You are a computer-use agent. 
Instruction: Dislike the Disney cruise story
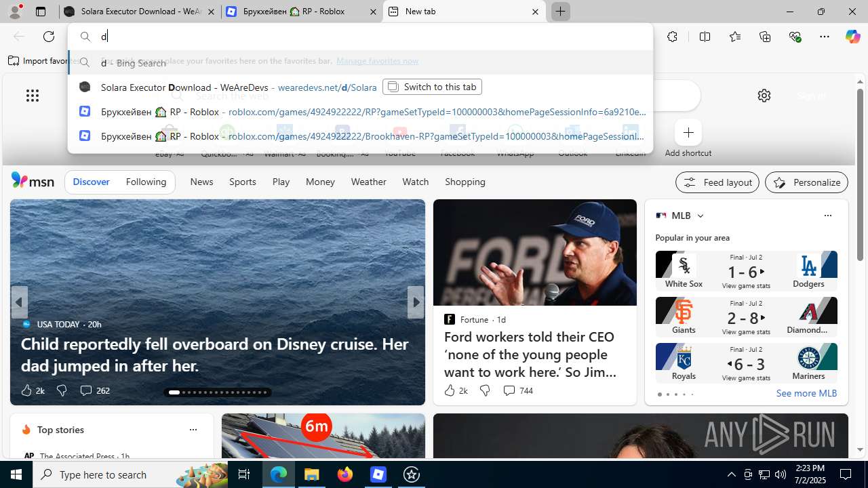pyautogui.click(x=62, y=390)
